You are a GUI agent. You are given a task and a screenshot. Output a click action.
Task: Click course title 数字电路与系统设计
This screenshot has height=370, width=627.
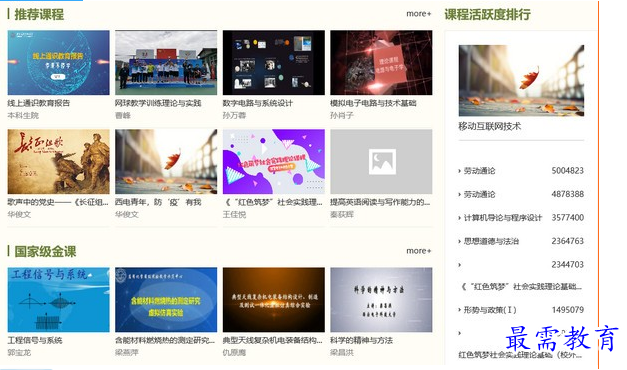point(258,103)
